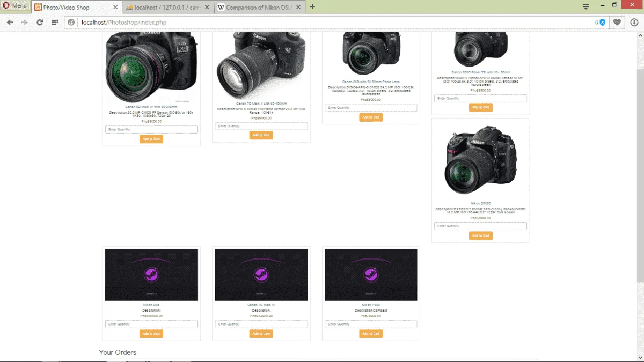Image resolution: width=644 pixels, height=362 pixels.
Task: Switch to the Comparison of Nikon DSLR tab
Action: 259,8
